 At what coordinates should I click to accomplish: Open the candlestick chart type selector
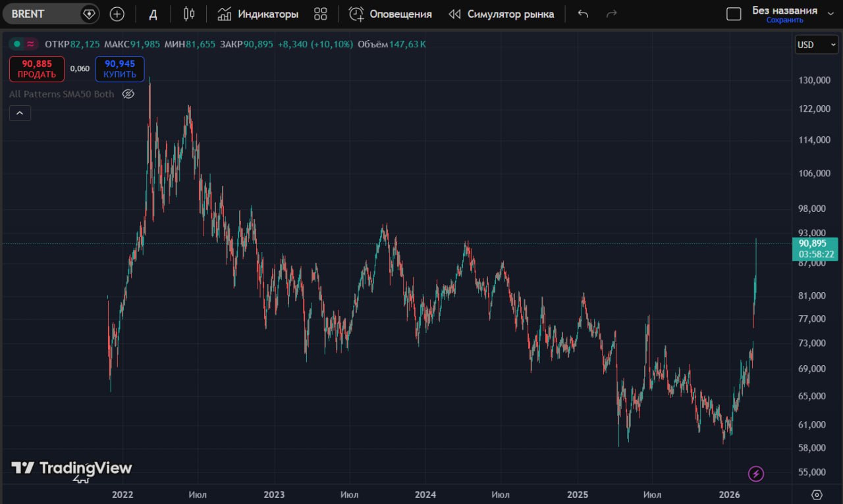tap(189, 14)
